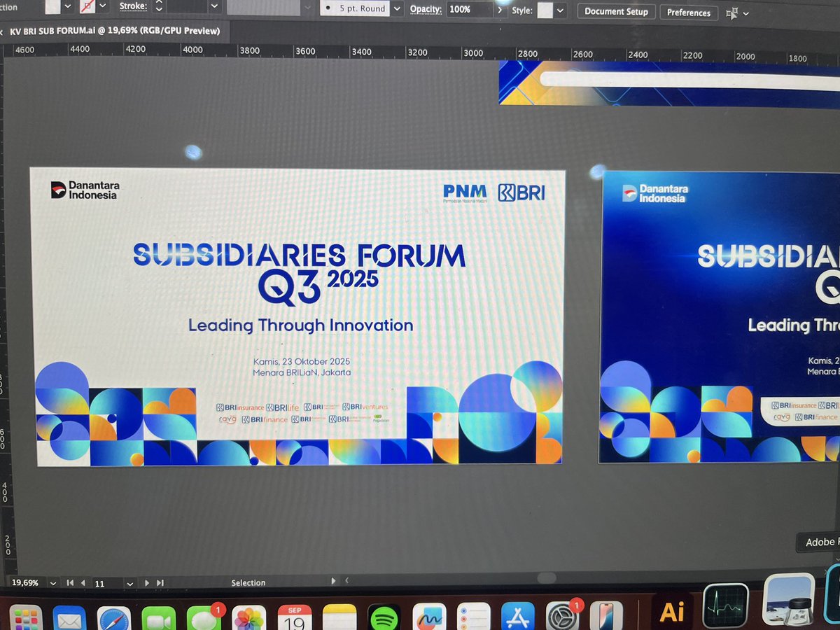Go to next artboard button
Image resolution: width=840 pixels, height=630 pixels.
(x=146, y=582)
